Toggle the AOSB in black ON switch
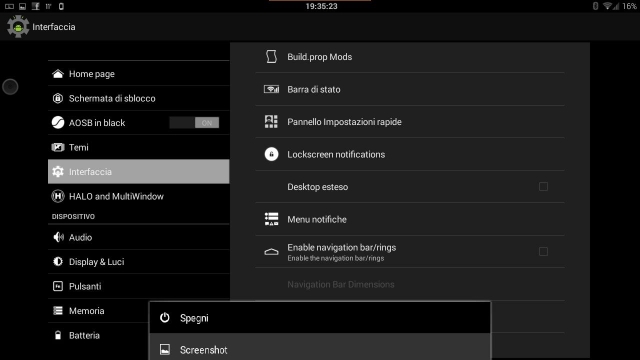This screenshot has width=640, height=360. point(194,122)
